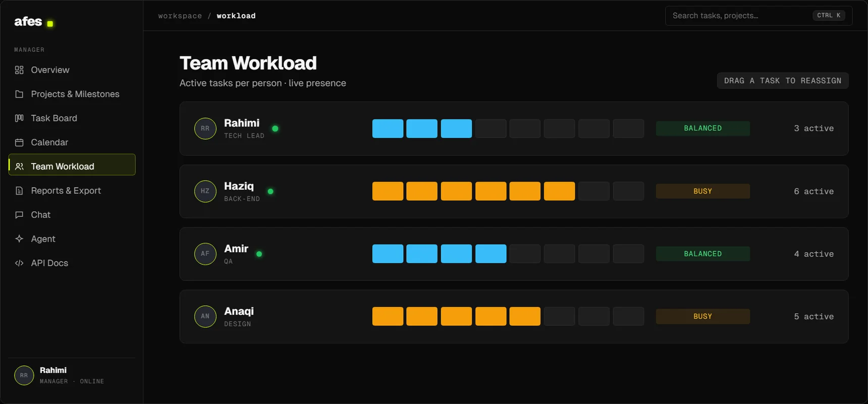
Task: Click the RR avatar in sidebar footer
Action: pyautogui.click(x=24, y=375)
